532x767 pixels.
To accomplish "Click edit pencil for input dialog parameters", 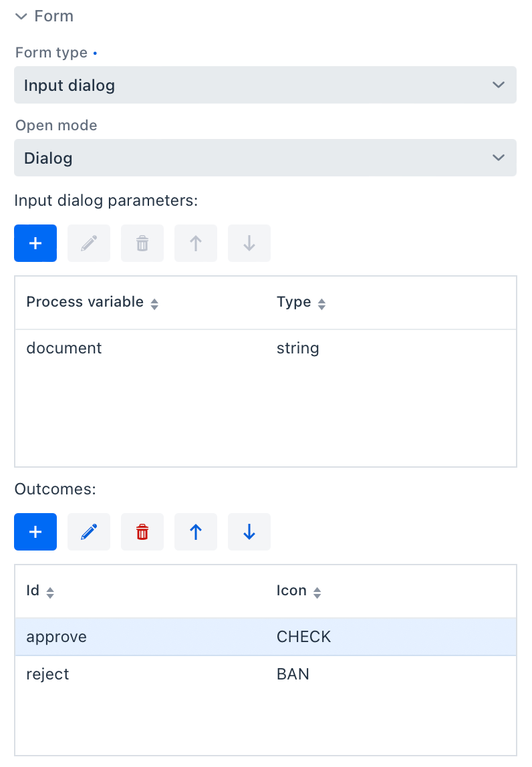I will click(89, 243).
